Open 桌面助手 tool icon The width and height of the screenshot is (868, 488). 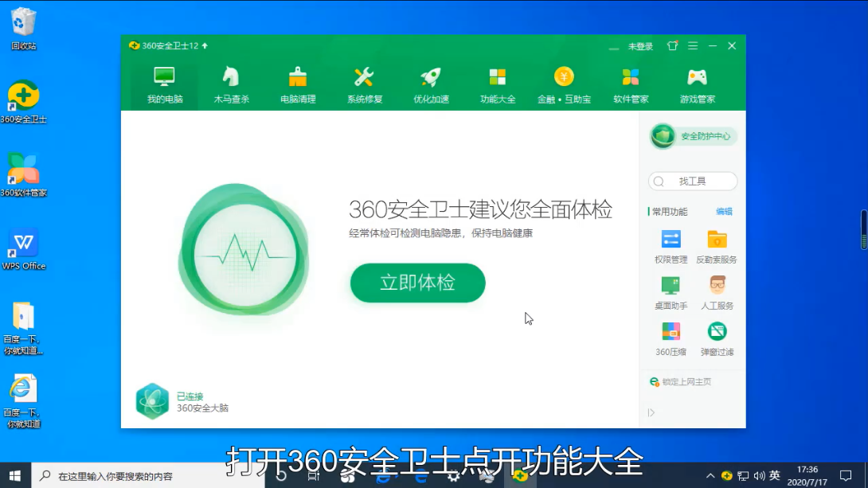click(671, 286)
